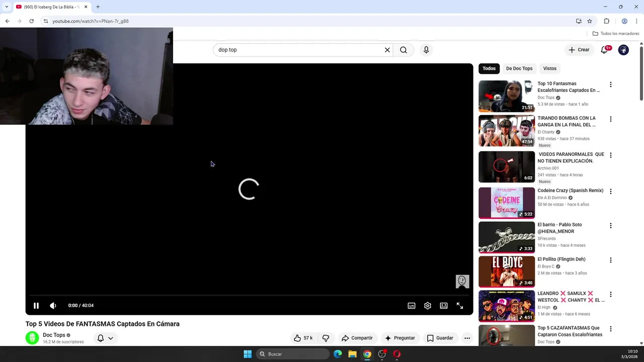Enter fullscreen on the video
Viewport: 644px width, 362px height.
pos(460,306)
